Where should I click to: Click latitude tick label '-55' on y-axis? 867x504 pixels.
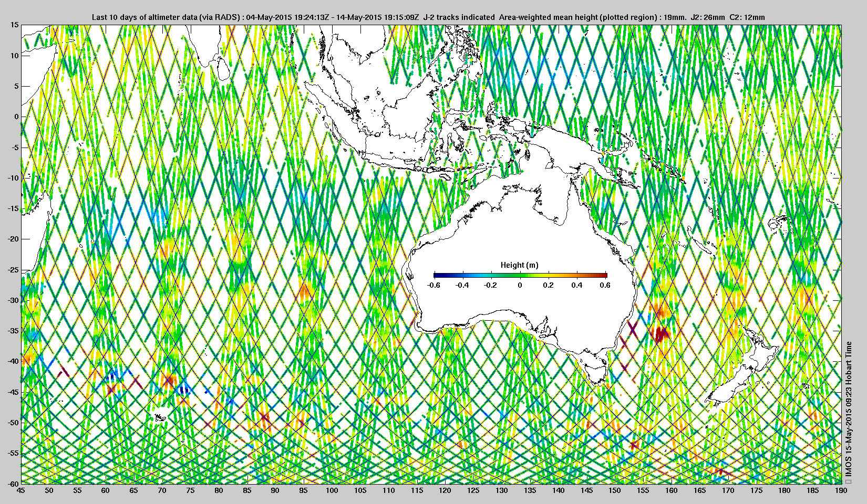click(13, 453)
